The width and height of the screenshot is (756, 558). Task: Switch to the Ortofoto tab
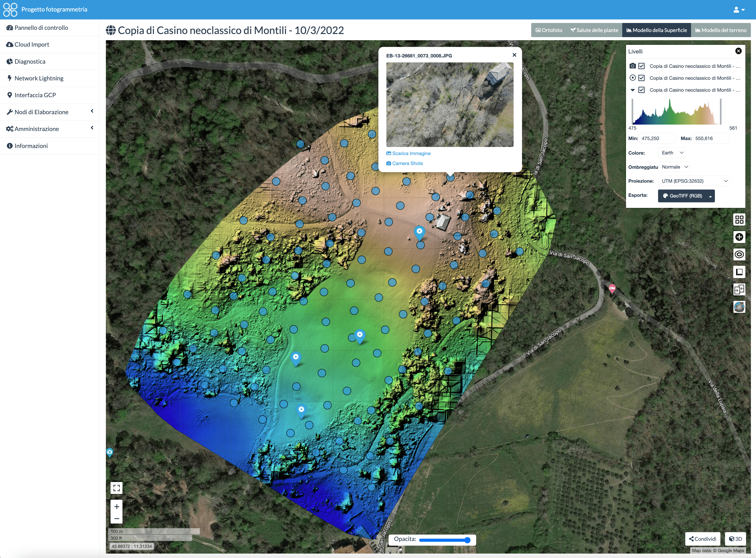click(549, 30)
